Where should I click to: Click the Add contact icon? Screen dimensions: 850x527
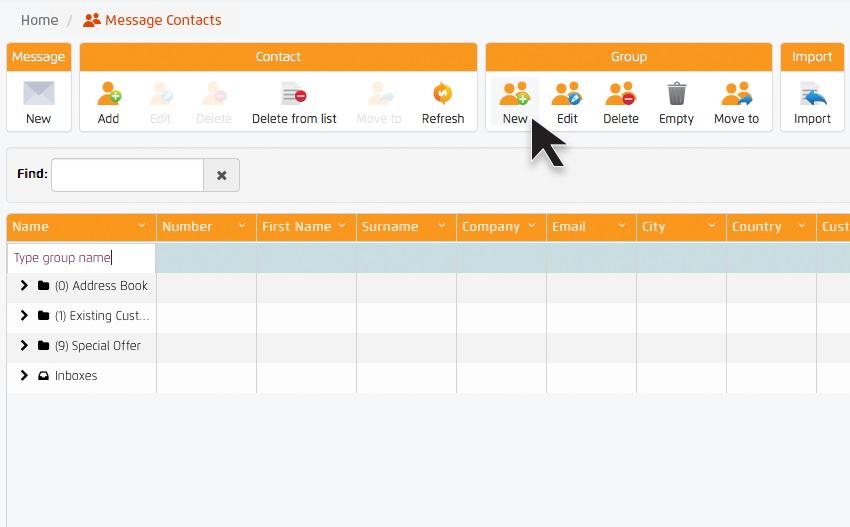[108, 93]
